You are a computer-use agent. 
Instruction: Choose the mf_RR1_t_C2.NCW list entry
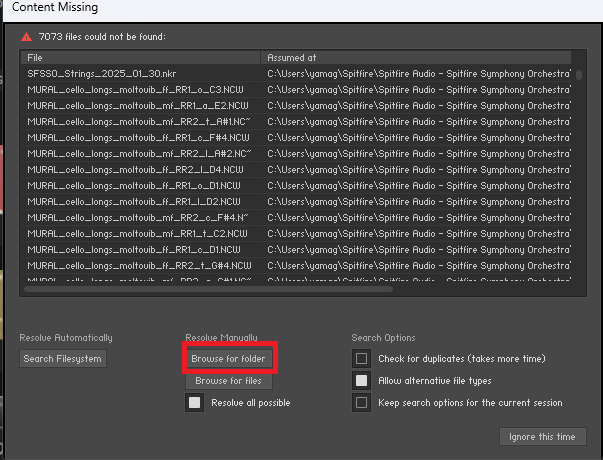140,233
